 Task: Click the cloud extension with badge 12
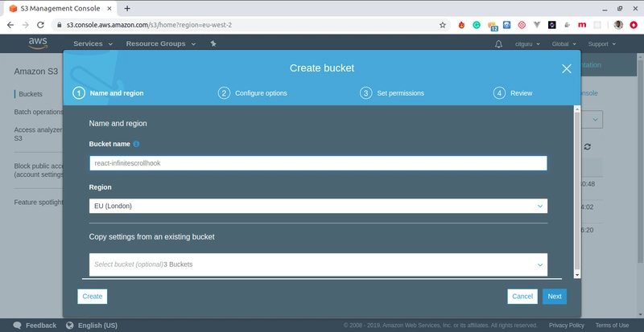[x=493, y=26]
